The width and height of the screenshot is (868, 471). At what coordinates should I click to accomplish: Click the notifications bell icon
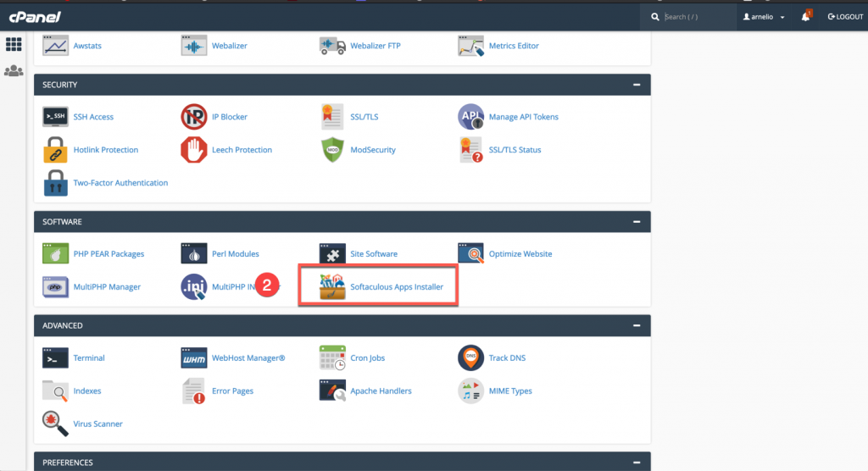pos(807,17)
